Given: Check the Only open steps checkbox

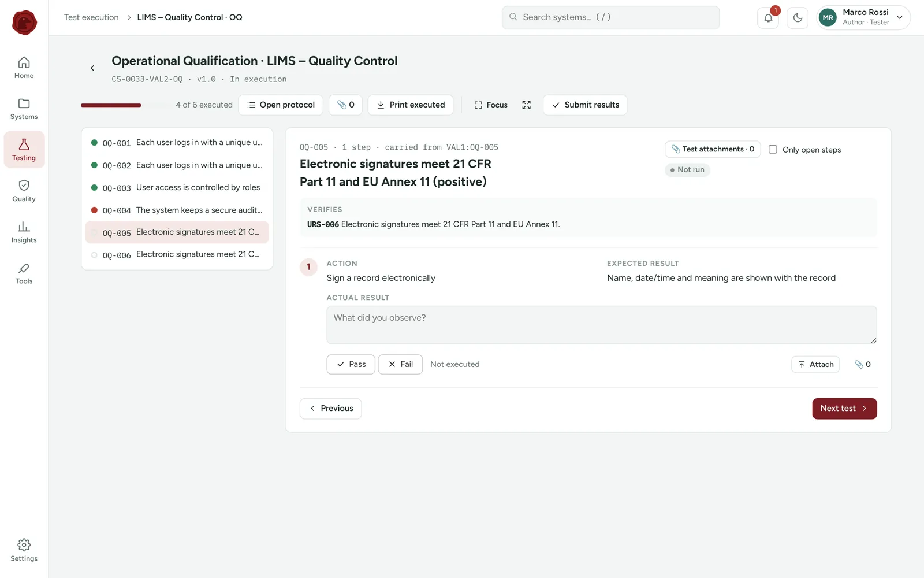Looking at the screenshot, I should click(x=773, y=149).
